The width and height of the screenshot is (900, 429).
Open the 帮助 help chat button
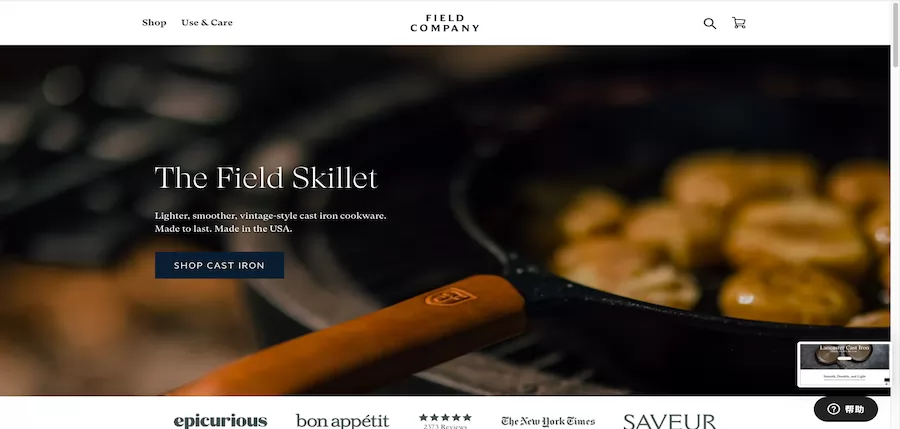pyautogui.click(x=845, y=409)
